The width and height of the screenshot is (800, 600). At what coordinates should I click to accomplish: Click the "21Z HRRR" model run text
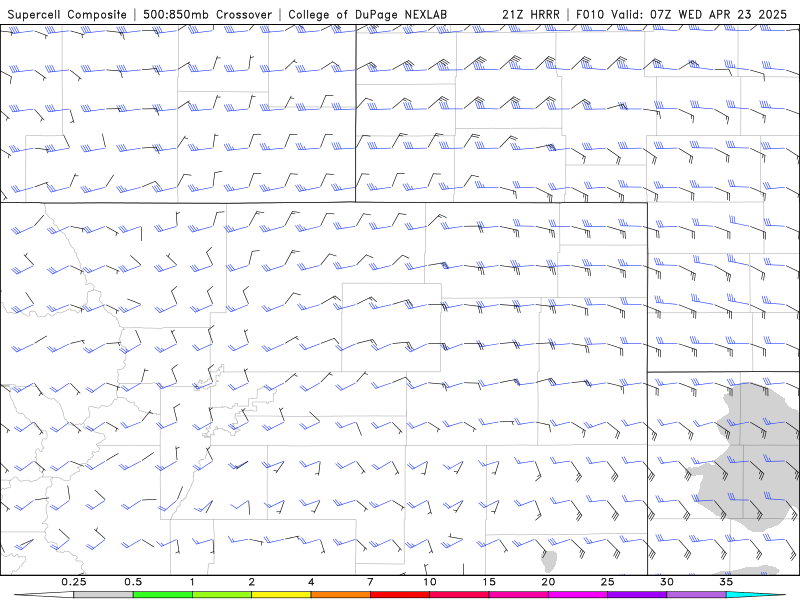(531, 14)
